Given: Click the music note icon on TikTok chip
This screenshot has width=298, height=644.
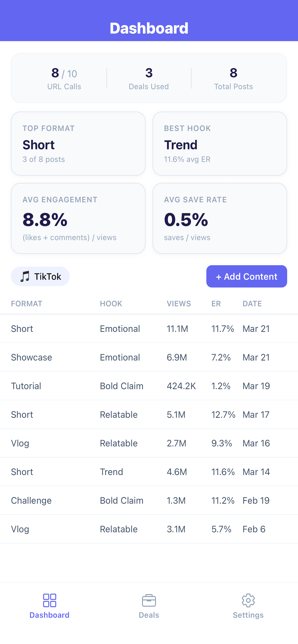Looking at the screenshot, I should pyautogui.click(x=25, y=276).
